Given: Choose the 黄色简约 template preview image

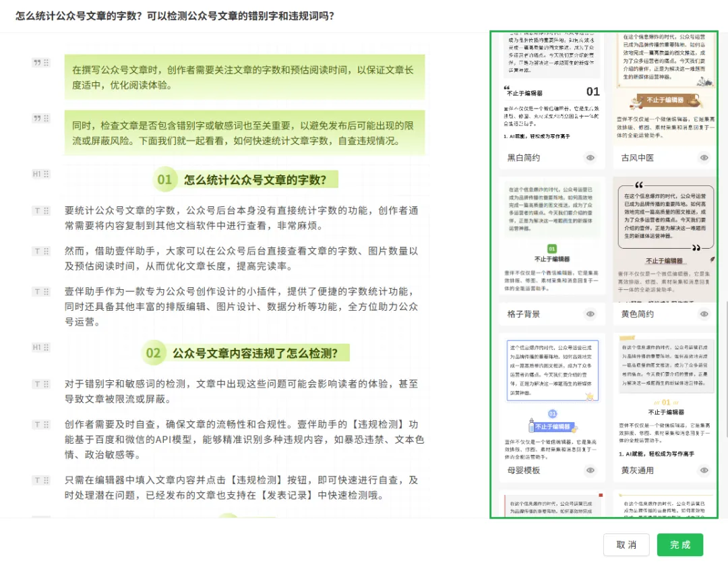Looking at the screenshot, I should (665, 238).
